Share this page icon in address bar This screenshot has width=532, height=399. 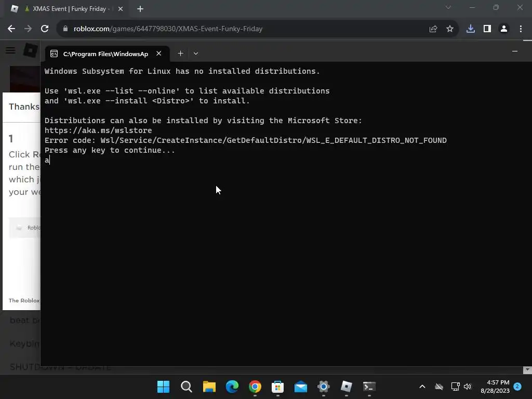(433, 29)
